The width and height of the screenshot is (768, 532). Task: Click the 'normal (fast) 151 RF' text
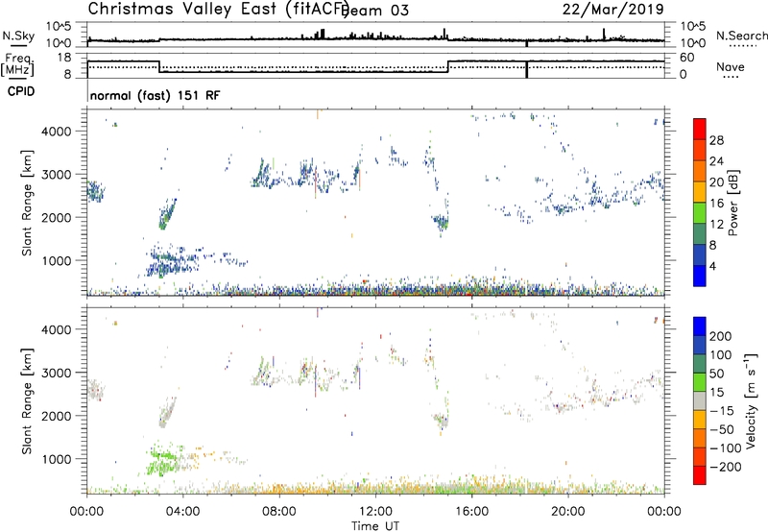tap(155, 95)
